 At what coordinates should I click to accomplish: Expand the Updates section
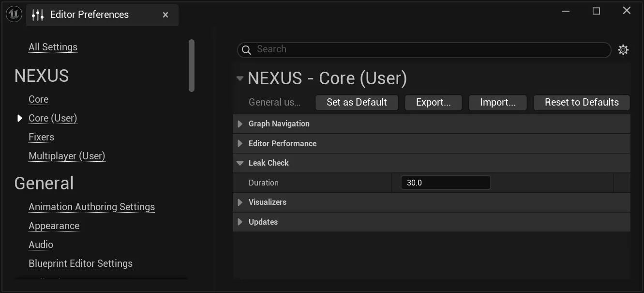click(x=240, y=222)
